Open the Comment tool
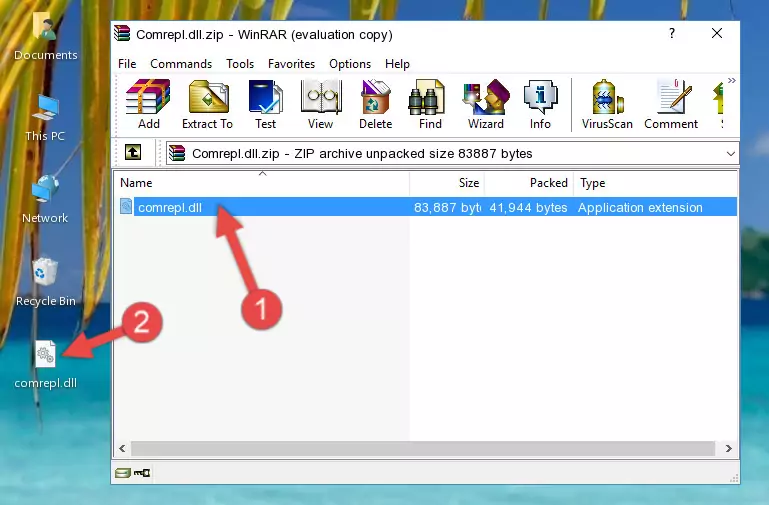 [671, 104]
